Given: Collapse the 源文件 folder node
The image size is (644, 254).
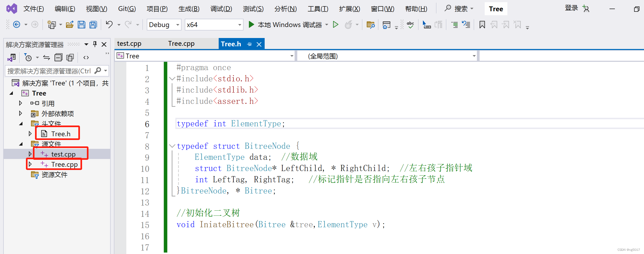Looking at the screenshot, I should click(21, 144).
